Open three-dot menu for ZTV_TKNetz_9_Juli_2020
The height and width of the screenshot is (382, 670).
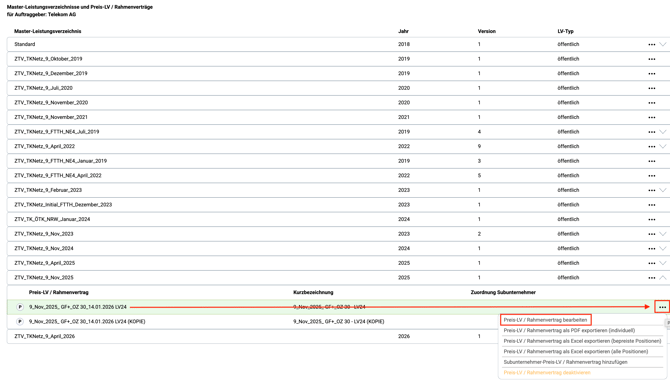(651, 88)
